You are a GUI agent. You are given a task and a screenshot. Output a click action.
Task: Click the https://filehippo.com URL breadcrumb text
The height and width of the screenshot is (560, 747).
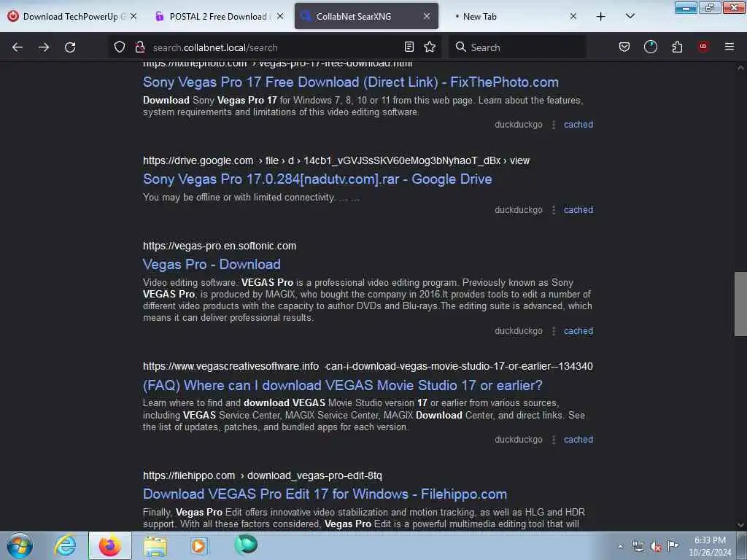[x=263, y=475]
